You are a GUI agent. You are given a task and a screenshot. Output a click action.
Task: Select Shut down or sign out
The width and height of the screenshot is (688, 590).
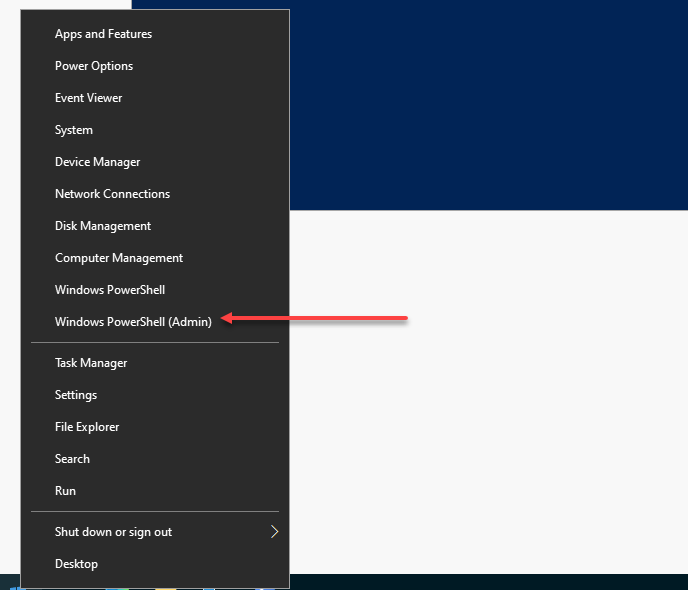[155, 532]
